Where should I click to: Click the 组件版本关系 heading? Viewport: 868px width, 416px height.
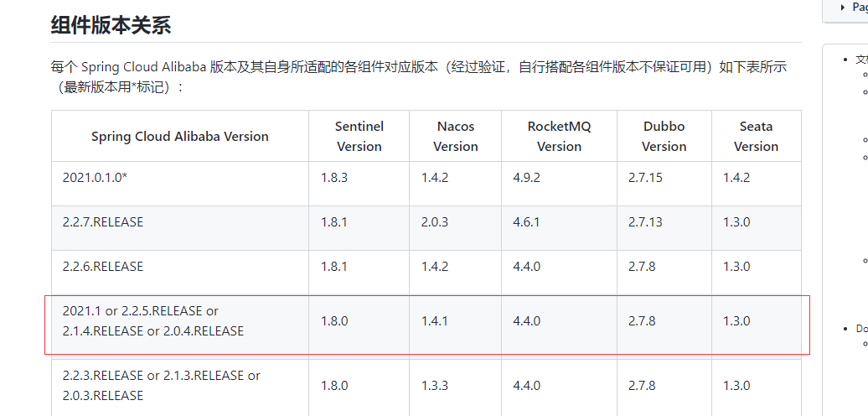(111, 25)
